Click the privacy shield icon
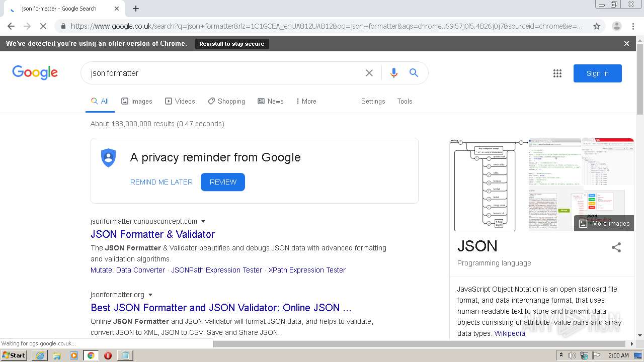644x362 pixels. 108,158
